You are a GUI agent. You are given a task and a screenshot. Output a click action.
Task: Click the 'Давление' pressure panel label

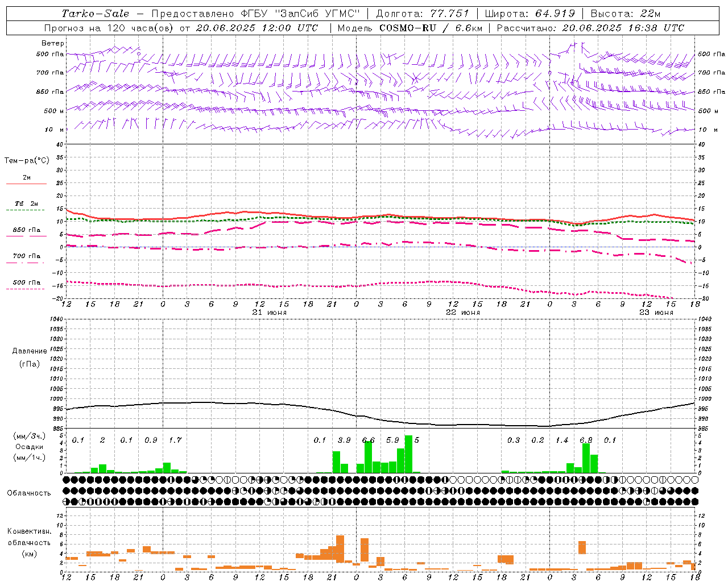coord(30,351)
